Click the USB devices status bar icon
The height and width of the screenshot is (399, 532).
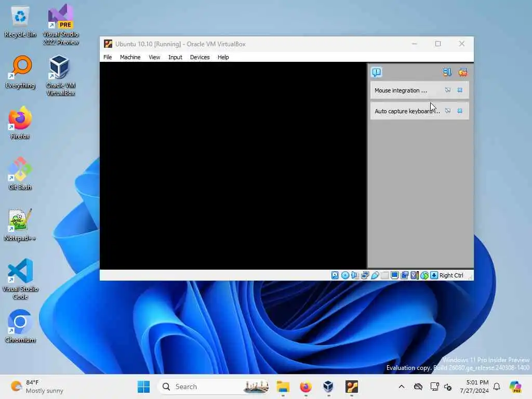(375, 275)
